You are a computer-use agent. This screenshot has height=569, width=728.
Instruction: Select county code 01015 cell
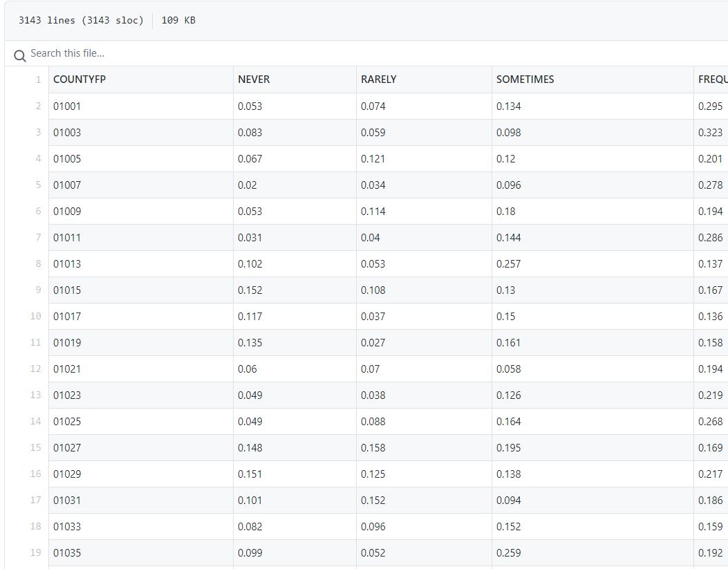[140, 290]
